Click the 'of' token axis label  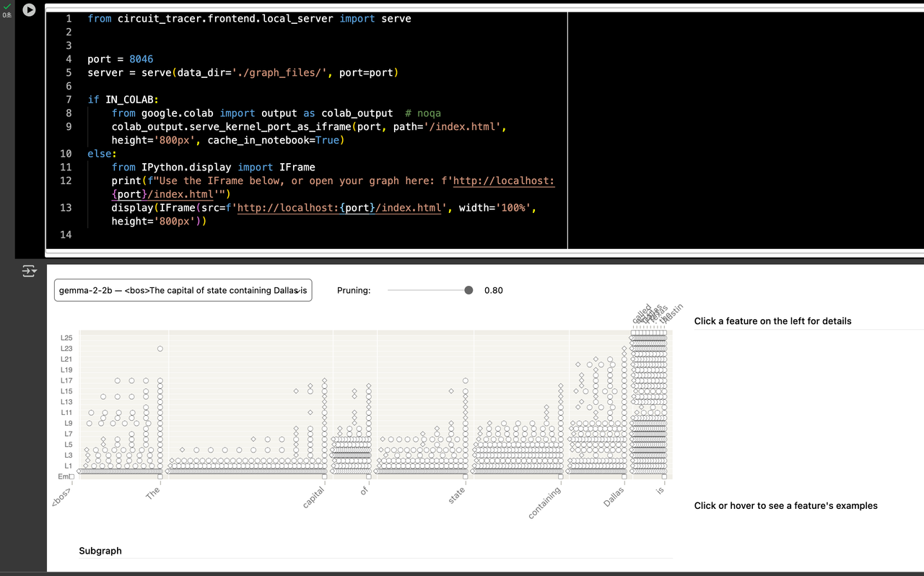pyautogui.click(x=364, y=491)
